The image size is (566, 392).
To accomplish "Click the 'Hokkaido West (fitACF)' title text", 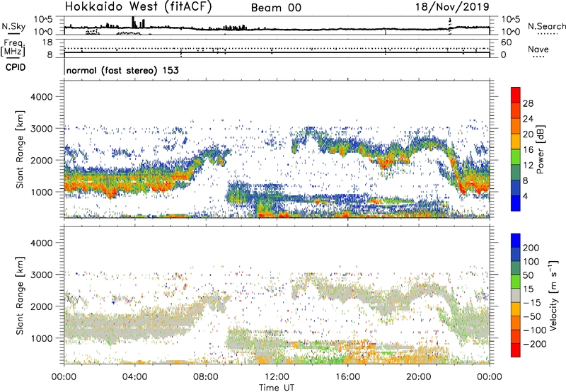I will pos(138,6).
